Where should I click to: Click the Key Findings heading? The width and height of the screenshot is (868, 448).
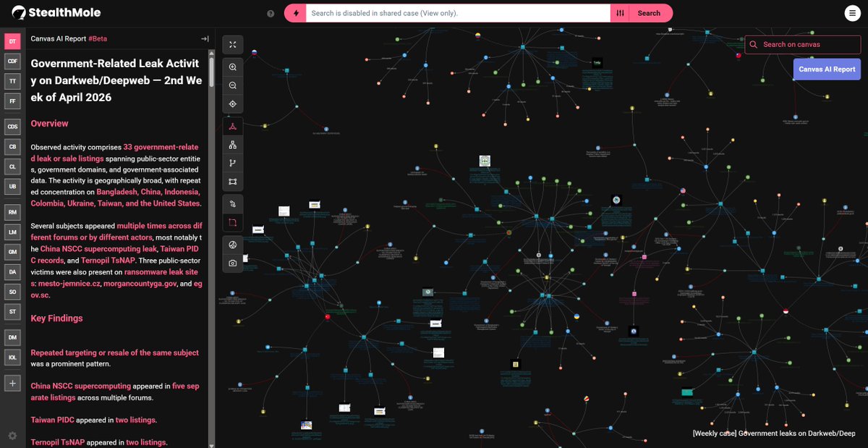point(56,318)
